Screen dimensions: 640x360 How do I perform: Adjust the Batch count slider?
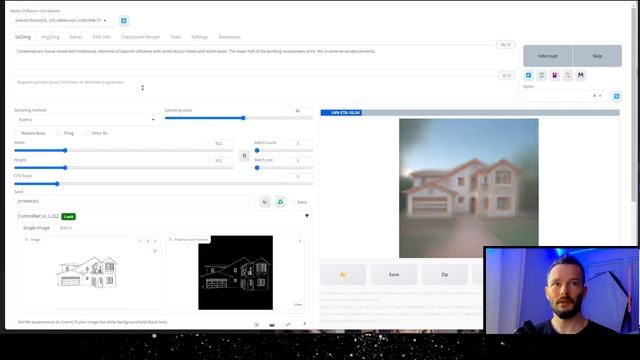pyautogui.click(x=284, y=151)
